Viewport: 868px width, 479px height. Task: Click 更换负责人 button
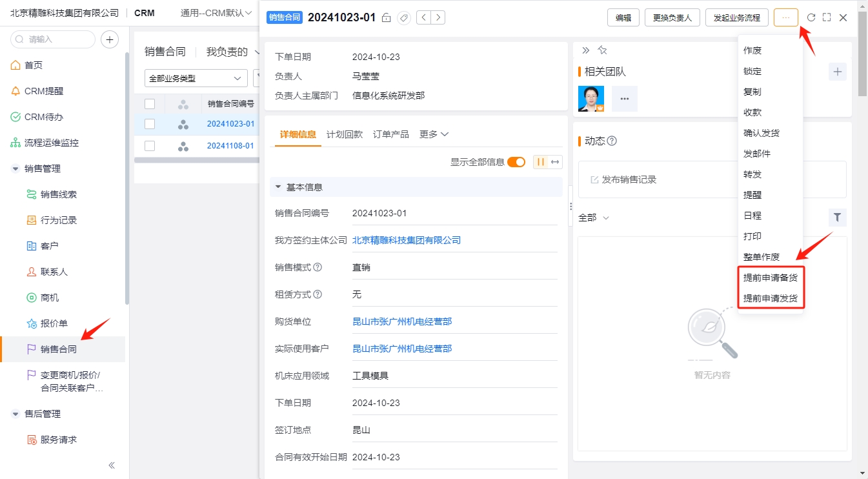[x=672, y=17]
